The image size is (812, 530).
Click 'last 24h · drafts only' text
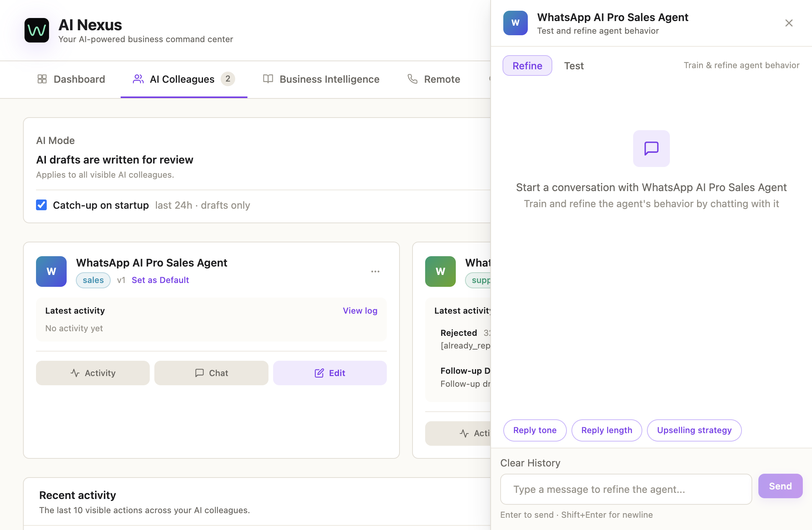203,205
